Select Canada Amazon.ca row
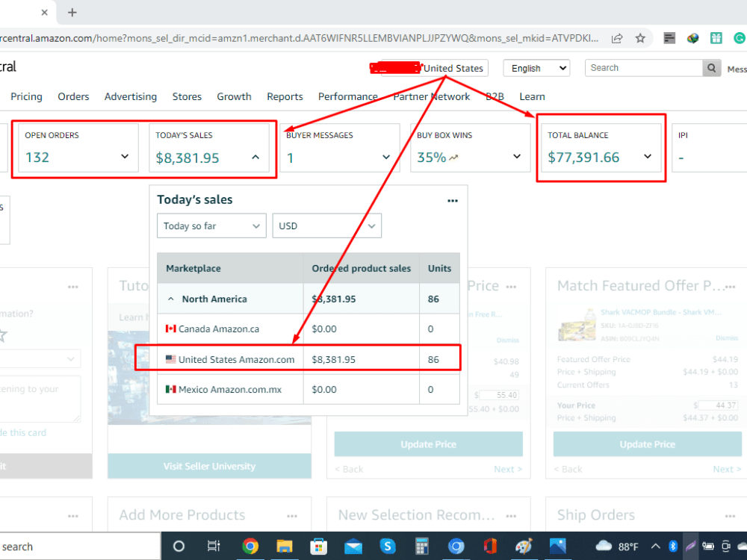This screenshot has width=747, height=560. pyautogui.click(x=309, y=329)
